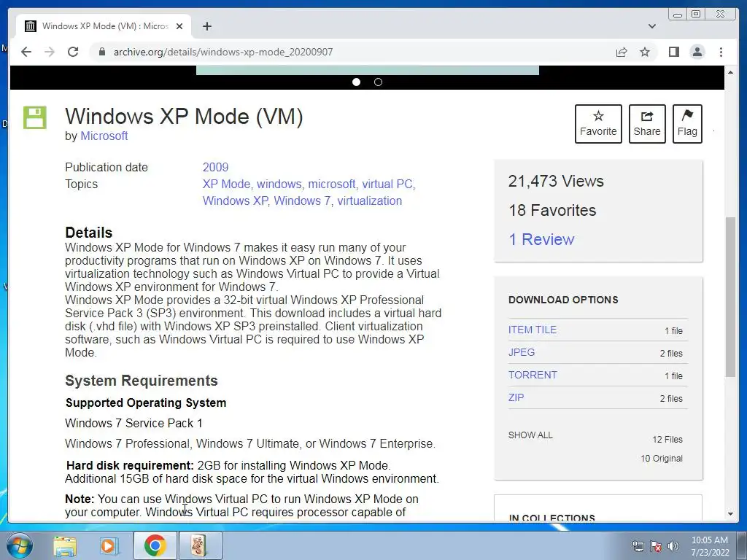Click the 10 Original files text
The width and height of the screenshot is (747, 560).
click(x=661, y=458)
